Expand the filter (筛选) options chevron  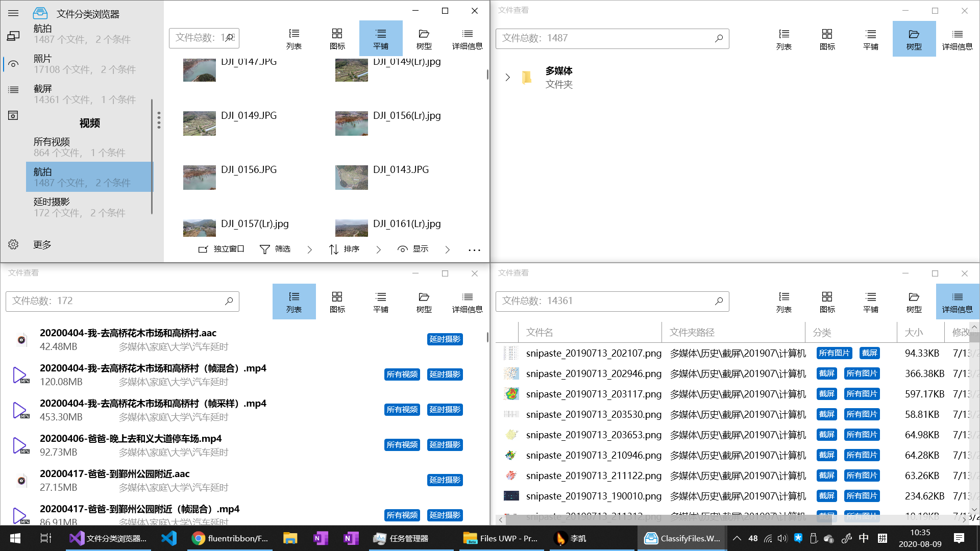(310, 249)
